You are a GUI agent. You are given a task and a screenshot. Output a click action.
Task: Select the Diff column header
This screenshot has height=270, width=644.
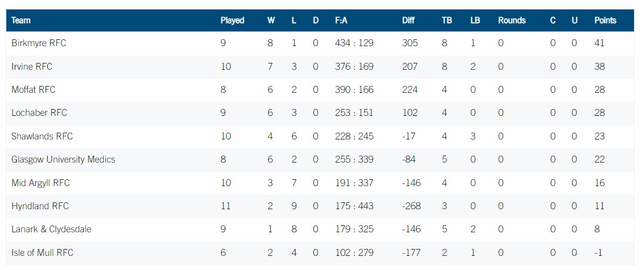coord(408,20)
